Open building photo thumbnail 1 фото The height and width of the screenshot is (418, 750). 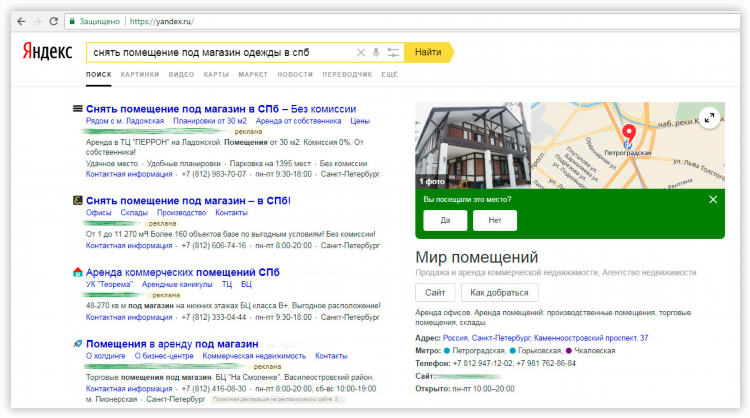point(473,145)
